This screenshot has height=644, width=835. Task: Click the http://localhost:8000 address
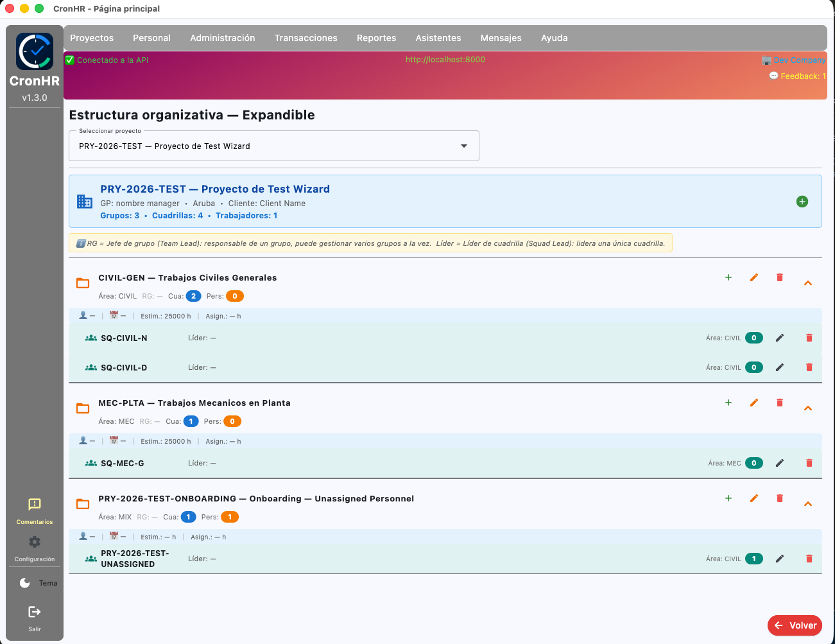[445, 59]
